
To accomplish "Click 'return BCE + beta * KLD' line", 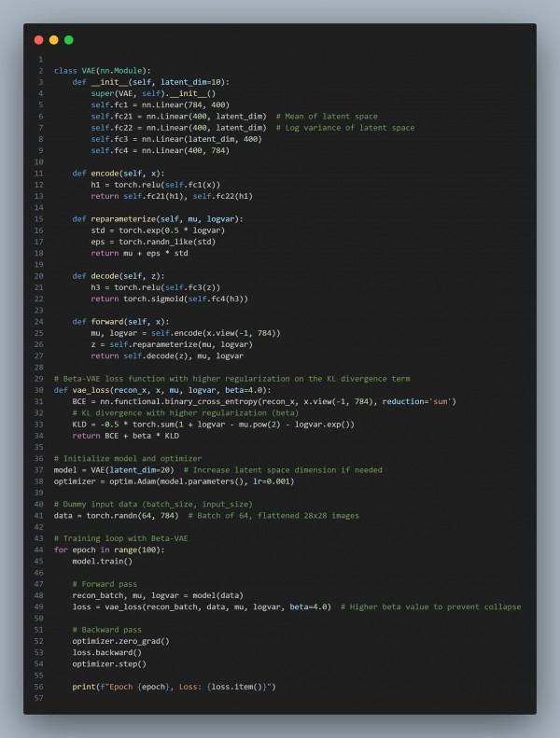I will (x=125, y=436).
